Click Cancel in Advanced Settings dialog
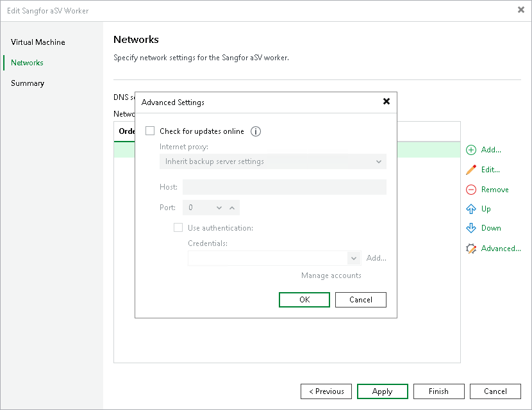Viewport: 532px width, 410px height. coord(361,300)
